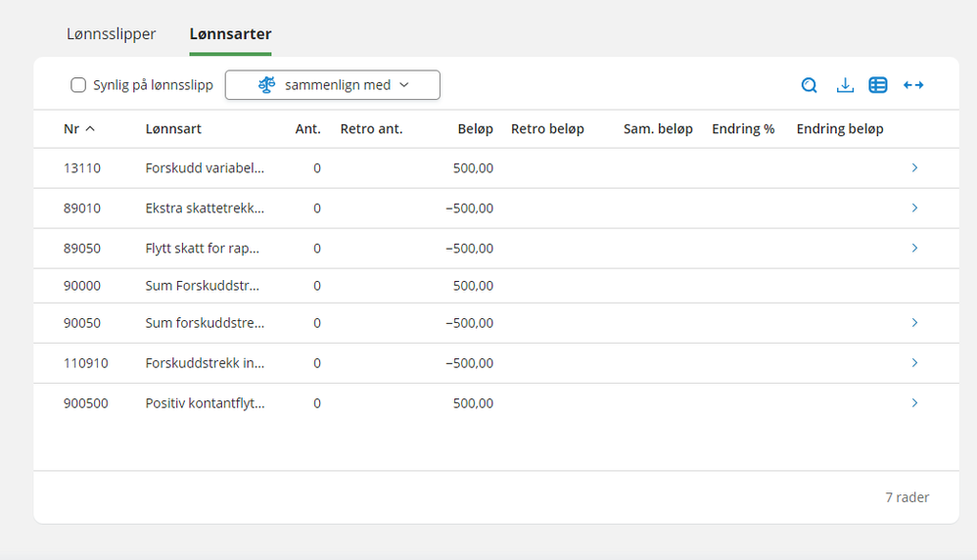Sort by the Endring % column header

point(743,129)
